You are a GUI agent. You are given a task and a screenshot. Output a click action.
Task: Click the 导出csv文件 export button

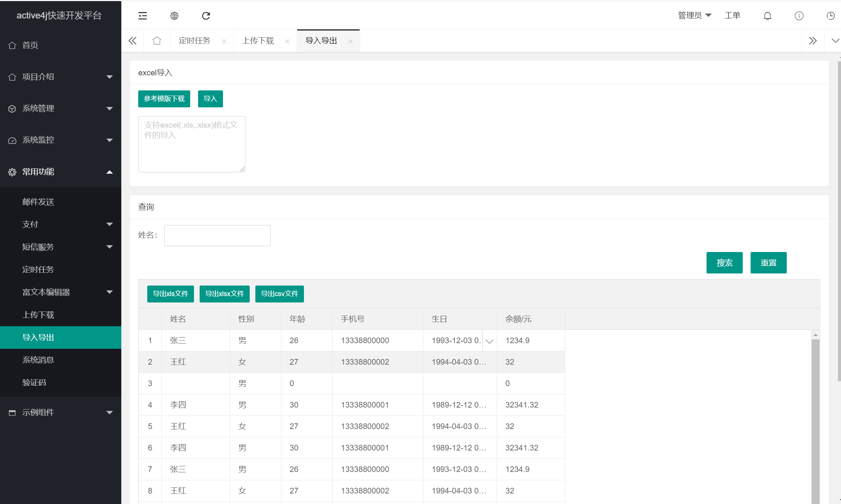[x=279, y=294]
